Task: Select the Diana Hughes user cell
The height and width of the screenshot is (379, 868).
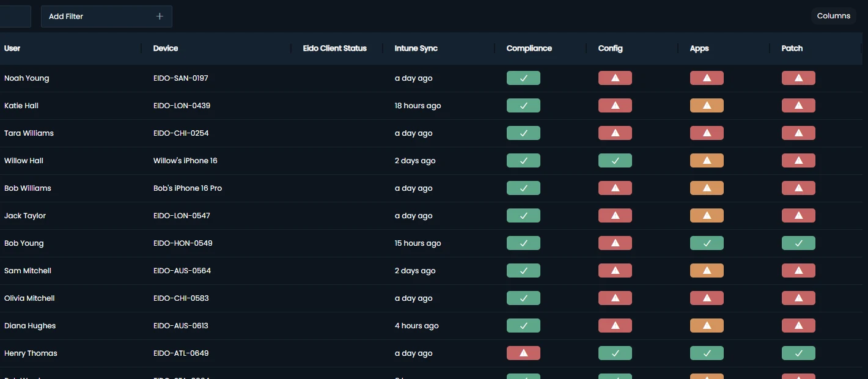Action: 30,326
